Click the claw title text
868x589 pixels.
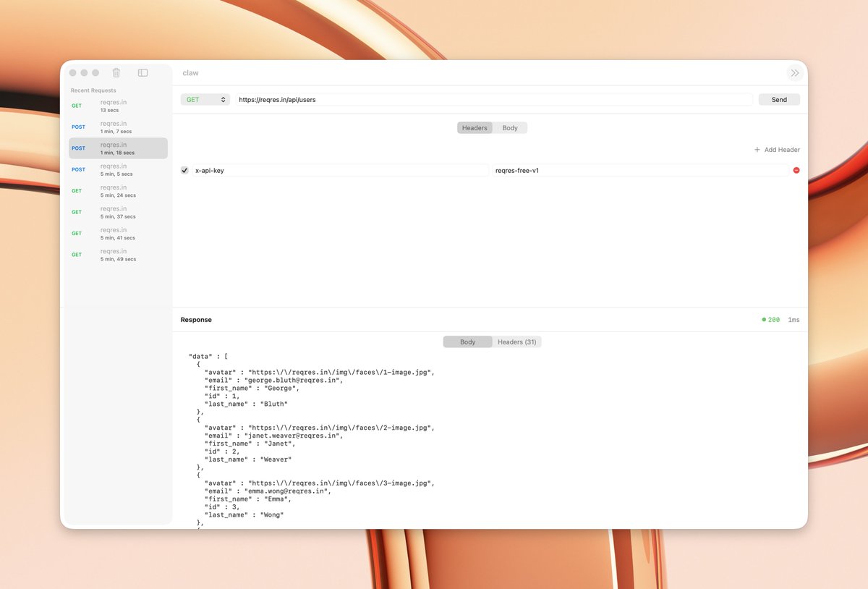pyautogui.click(x=190, y=73)
